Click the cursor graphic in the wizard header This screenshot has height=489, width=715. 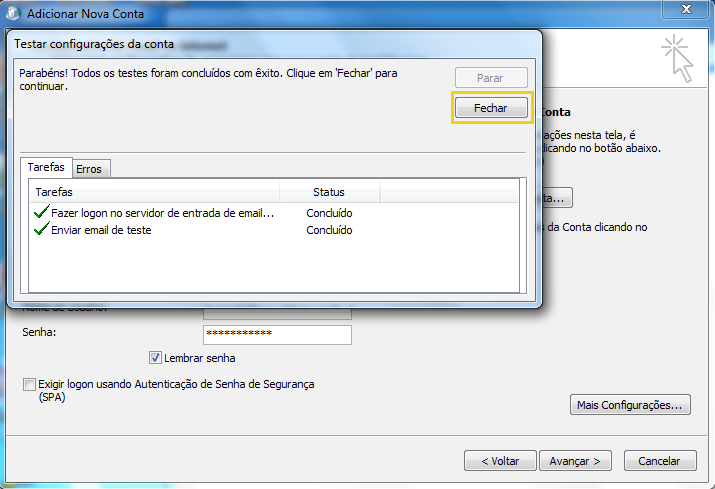point(677,57)
